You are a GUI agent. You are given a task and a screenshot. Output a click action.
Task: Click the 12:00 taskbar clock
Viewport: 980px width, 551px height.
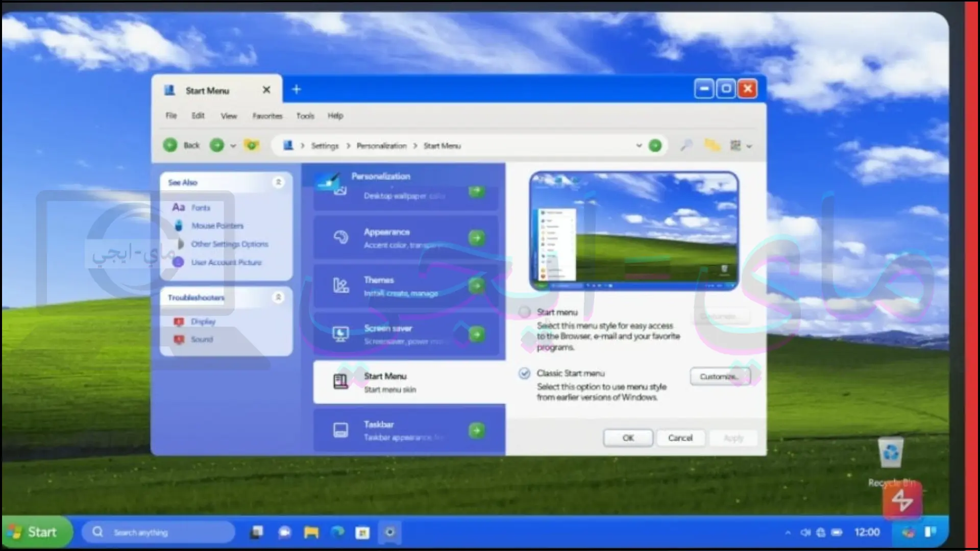click(x=867, y=533)
